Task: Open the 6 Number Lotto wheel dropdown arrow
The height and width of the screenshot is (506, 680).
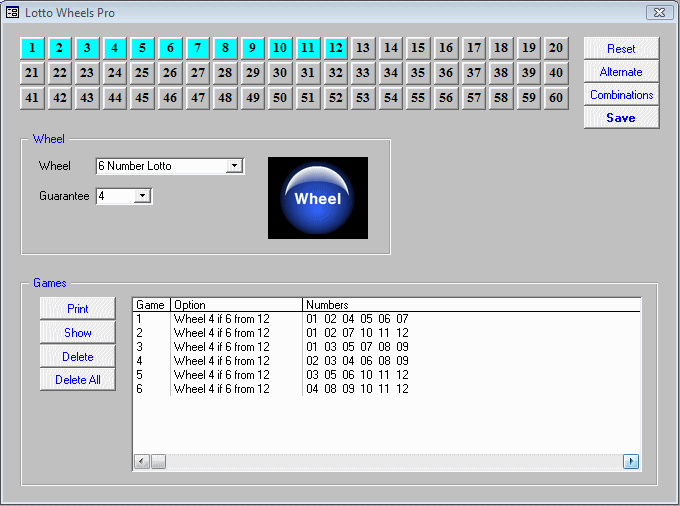Action: click(x=234, y=166)
